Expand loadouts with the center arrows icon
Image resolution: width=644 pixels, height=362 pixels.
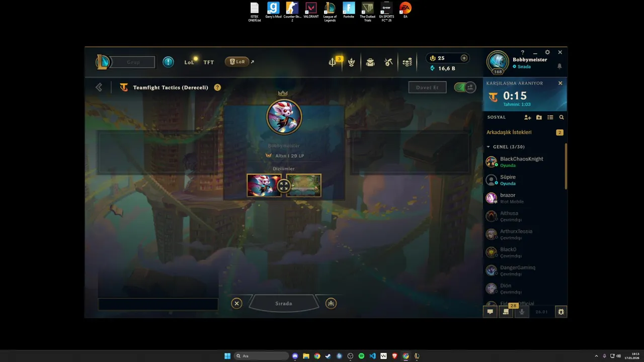point(284,186)
